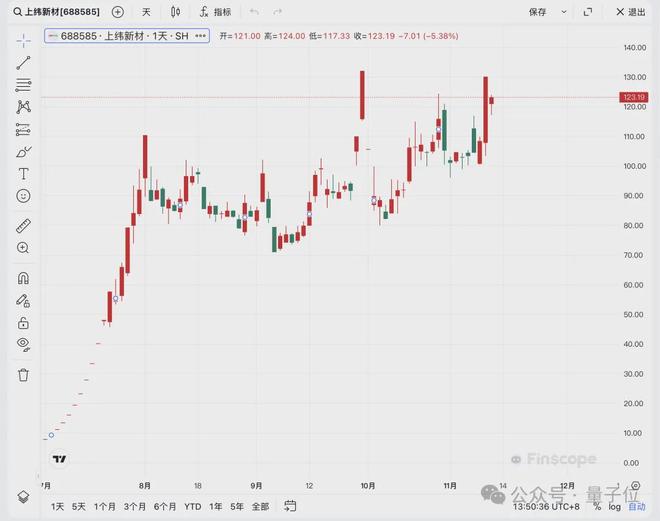Select the 1个月 time range
This screenshot has width=660, height=521.
[x=105, y=507]
